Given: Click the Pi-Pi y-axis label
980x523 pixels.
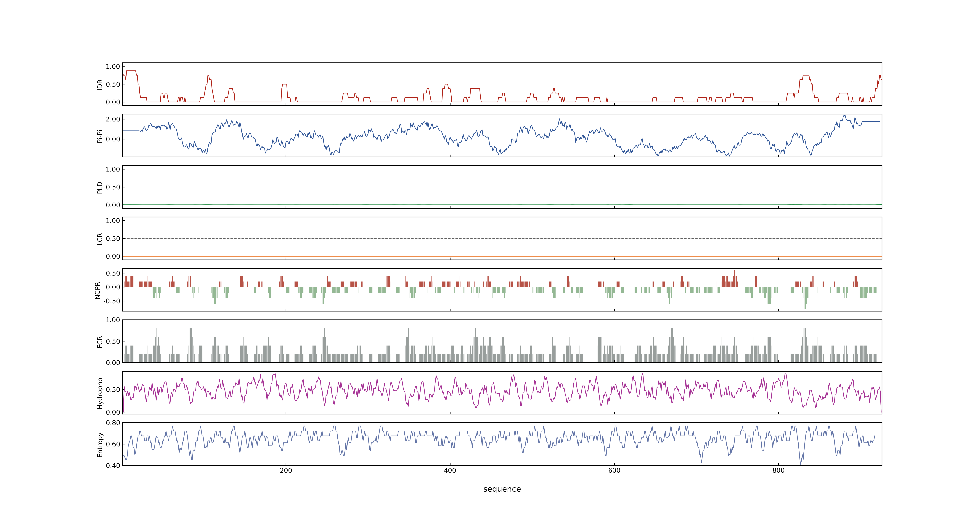Looking at the screenshot, I should pyautogui.click(x=100, y=136).
